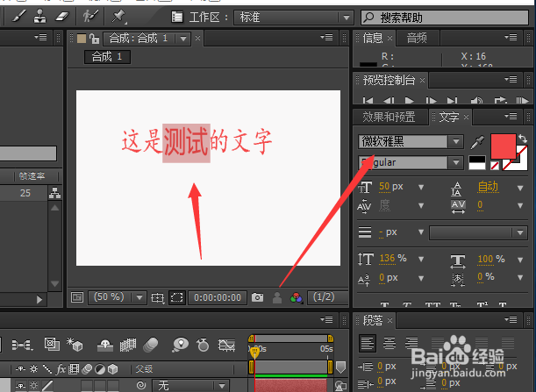
Task: Click the 合成 1 breadcrumb tab
Action: (x=107, y=57)
